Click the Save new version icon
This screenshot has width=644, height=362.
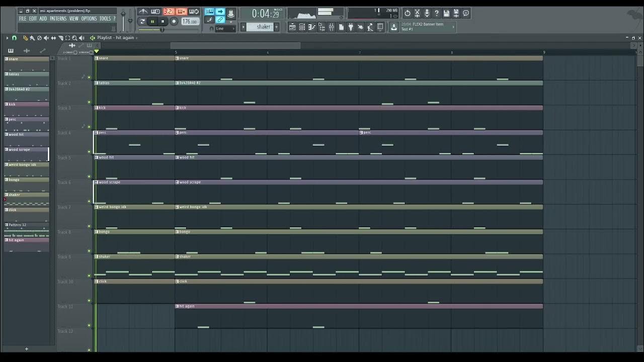tap(456, 14)
